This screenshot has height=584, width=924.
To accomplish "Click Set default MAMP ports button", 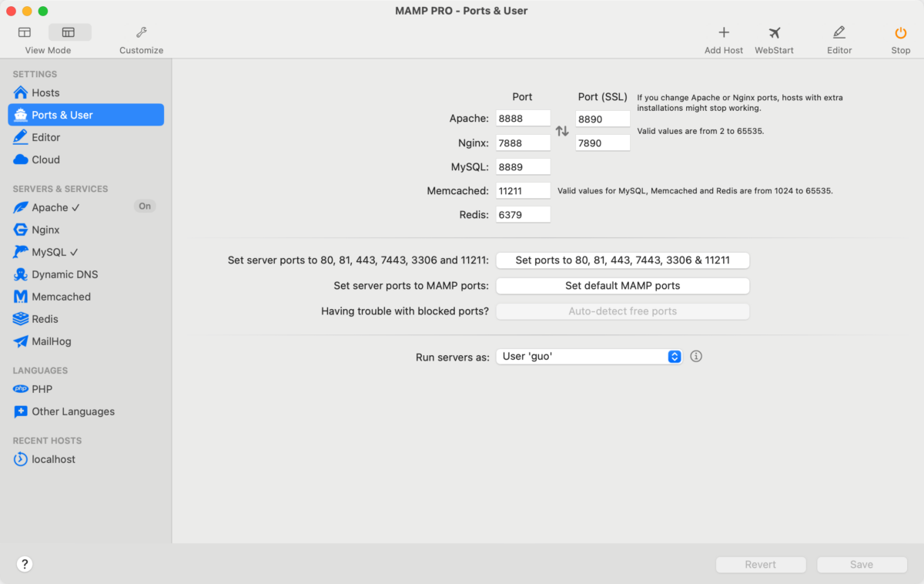I will (x=622, y=286).
